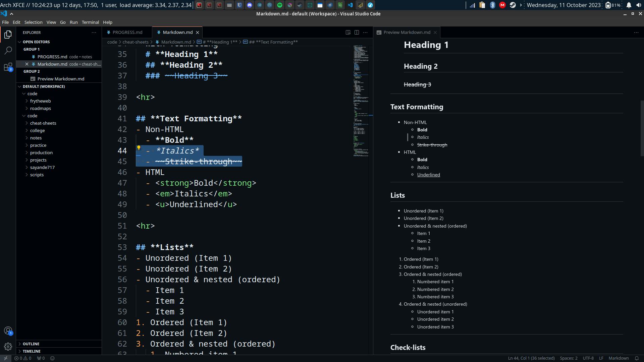Open the remote window indicator in status bar
The height and width of the screenshot is (362, 644).
(6, 358)
